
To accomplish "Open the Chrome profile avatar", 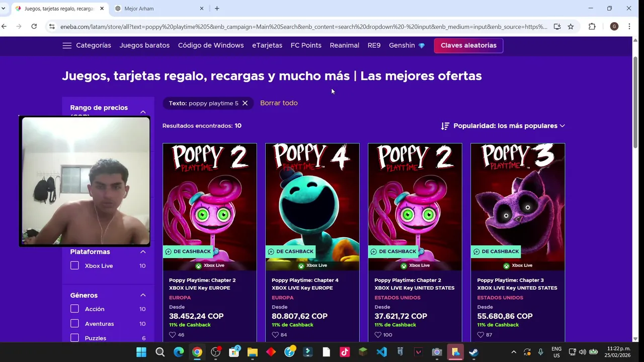I will click(614, 27).
